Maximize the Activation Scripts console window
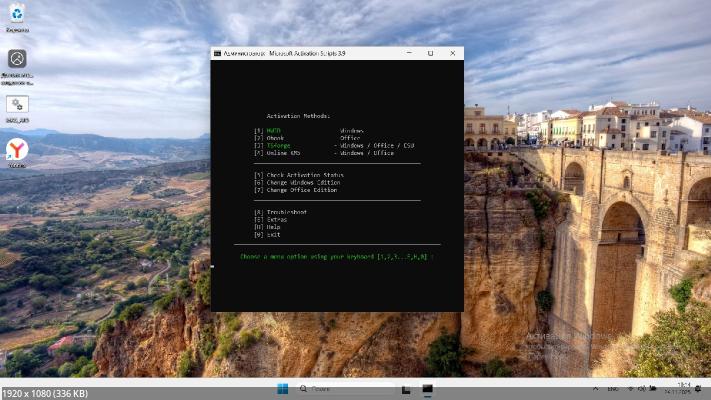This screenshot has height=400, width=711. pyautogui.click(x=430, y=53)
